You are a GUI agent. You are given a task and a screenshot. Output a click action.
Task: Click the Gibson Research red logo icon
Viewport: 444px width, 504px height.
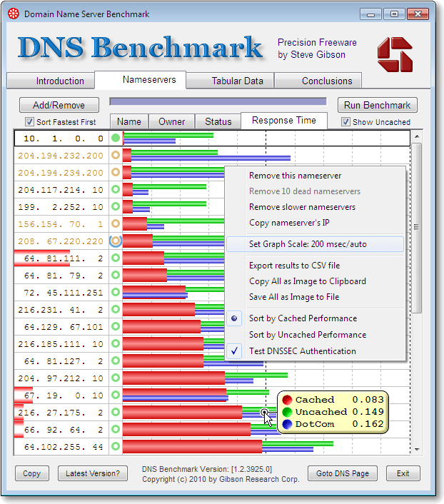click(395, 54)
